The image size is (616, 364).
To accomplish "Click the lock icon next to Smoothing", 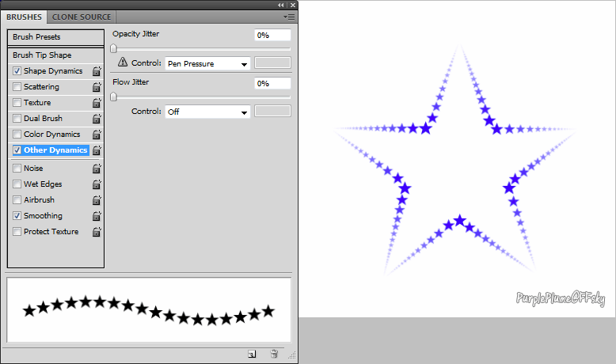I will 97,216.
